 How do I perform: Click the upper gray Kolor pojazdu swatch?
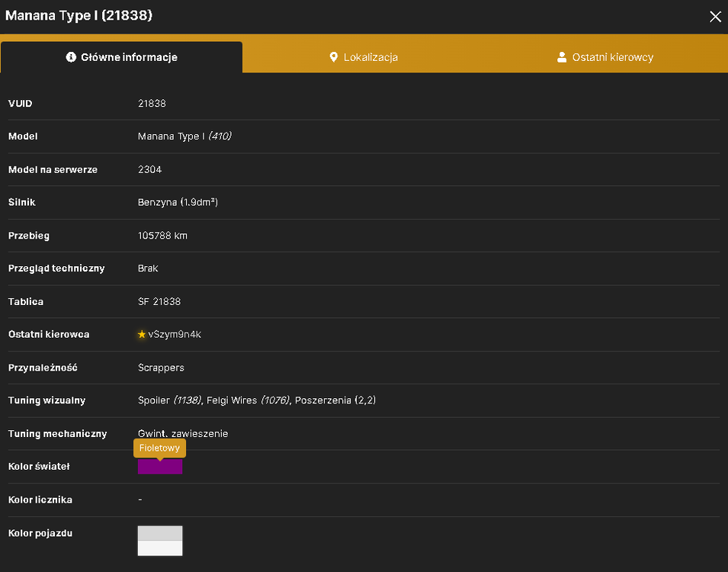point(160,533)
